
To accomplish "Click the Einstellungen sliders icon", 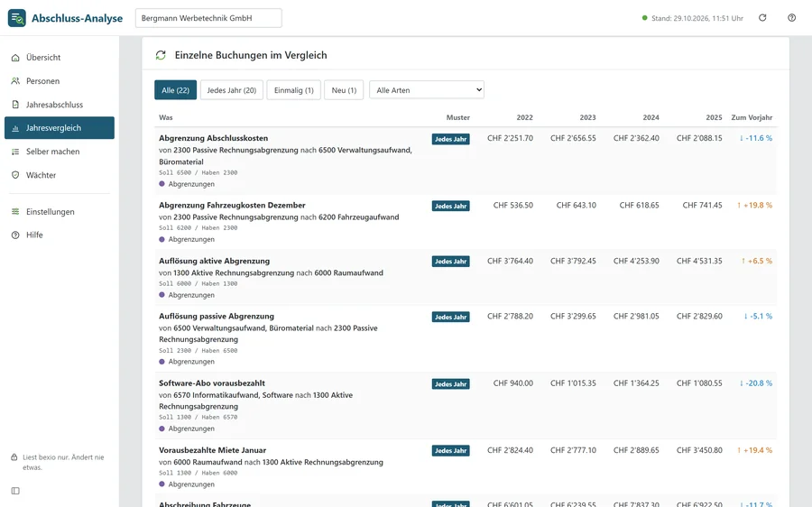I will [15, 211].
